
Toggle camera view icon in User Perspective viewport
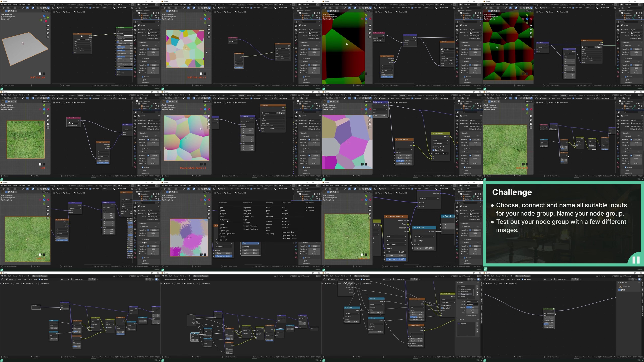tap(47, 33)
